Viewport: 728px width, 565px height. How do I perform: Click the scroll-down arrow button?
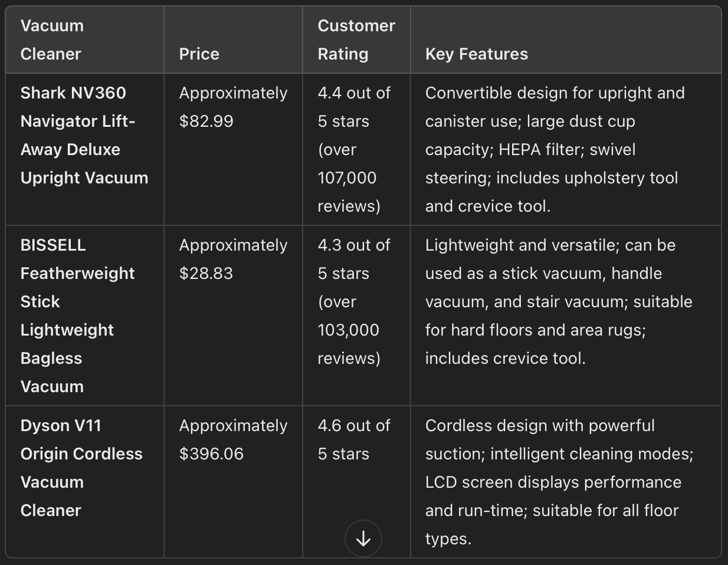[x=363, y=538]
